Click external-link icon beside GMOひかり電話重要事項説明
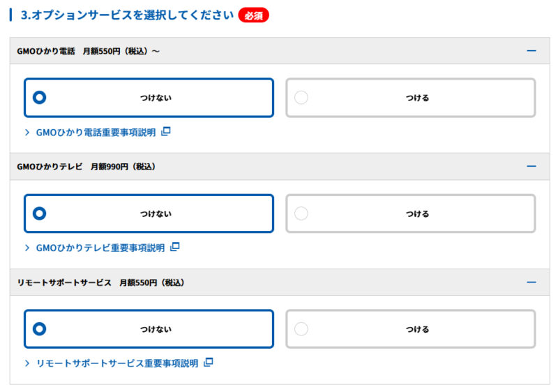This screenshot has height=392, width=558. point(166,132)
